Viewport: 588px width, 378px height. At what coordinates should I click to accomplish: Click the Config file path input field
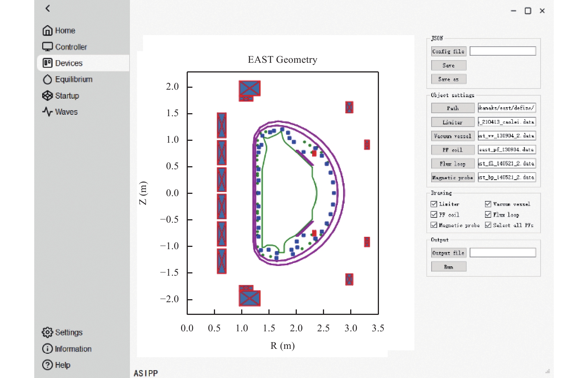[x=503, y=51]
